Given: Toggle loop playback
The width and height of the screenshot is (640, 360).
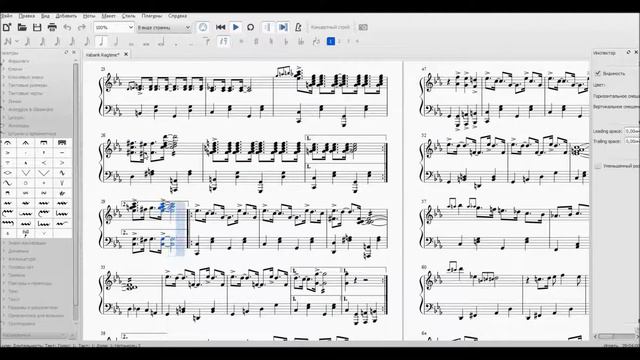Looking at the screenshot, I should pyautogui.click(x=250, y=27).
